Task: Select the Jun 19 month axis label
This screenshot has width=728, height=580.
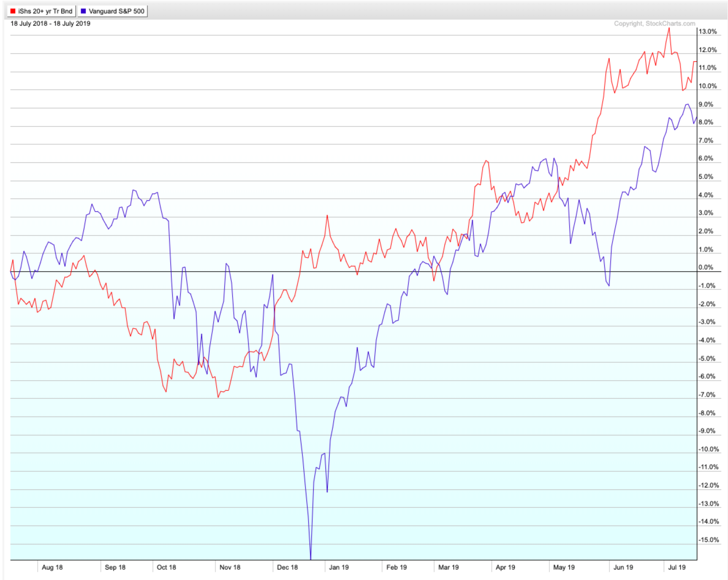Action: coord(623,567)
